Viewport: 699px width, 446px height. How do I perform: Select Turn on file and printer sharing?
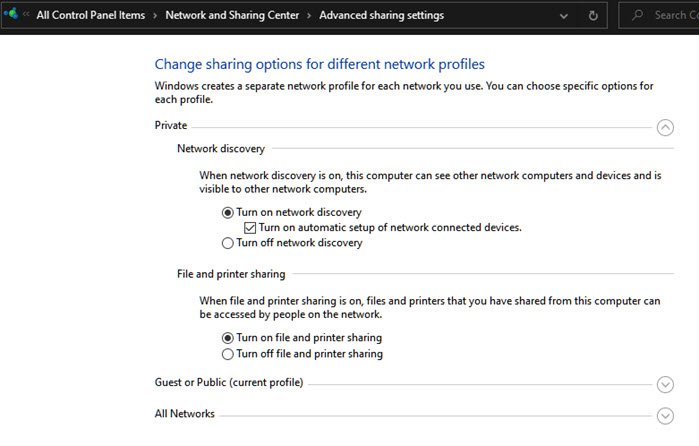228,338
